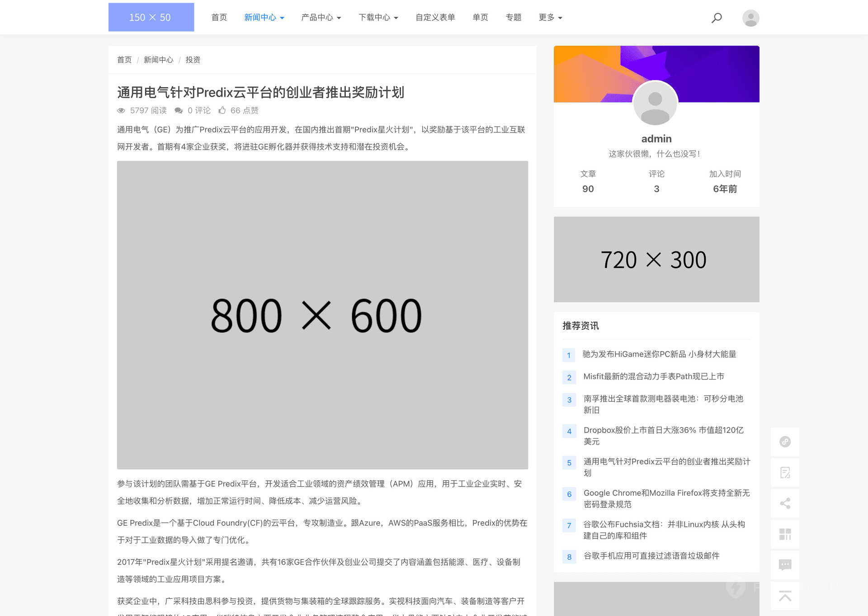The width and height of the screenshot is (868, 616).
Task: Click the 720 × 300 banner image
Action: pos(656,259)
